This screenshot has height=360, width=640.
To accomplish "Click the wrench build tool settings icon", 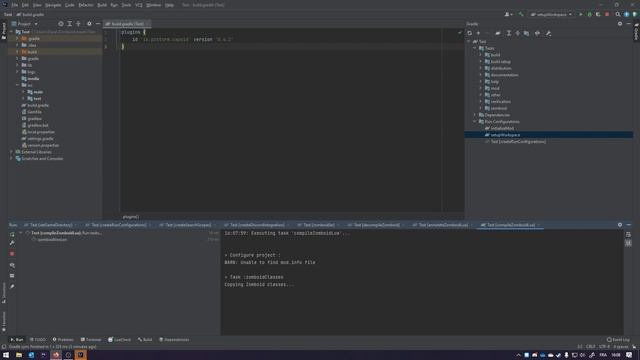I will 548,33.
